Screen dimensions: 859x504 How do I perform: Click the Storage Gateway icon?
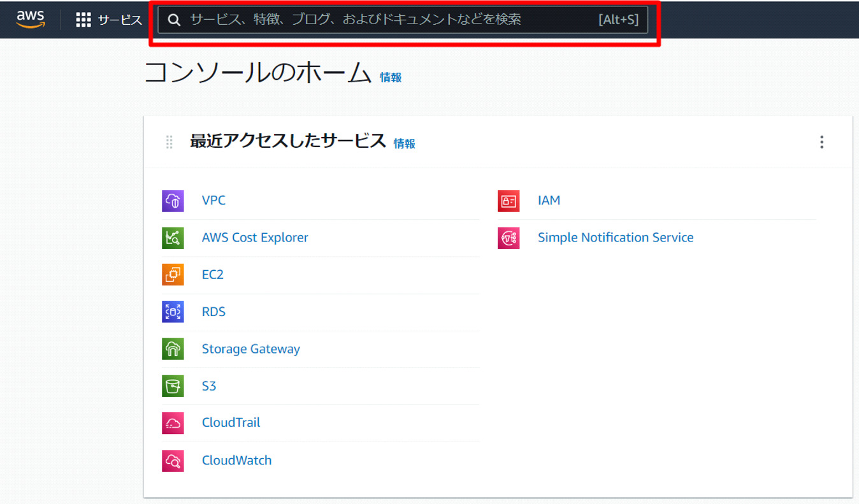pos(173,349)
